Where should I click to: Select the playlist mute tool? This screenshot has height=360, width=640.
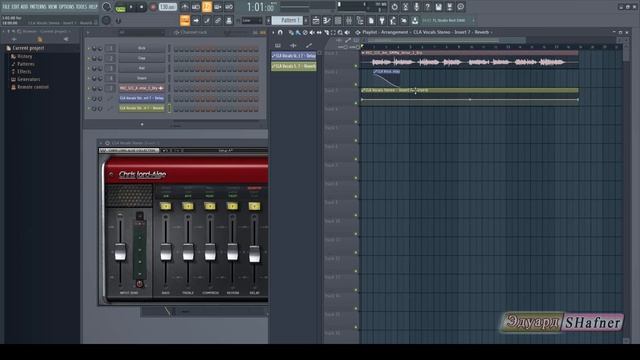[x=312, y=32]
